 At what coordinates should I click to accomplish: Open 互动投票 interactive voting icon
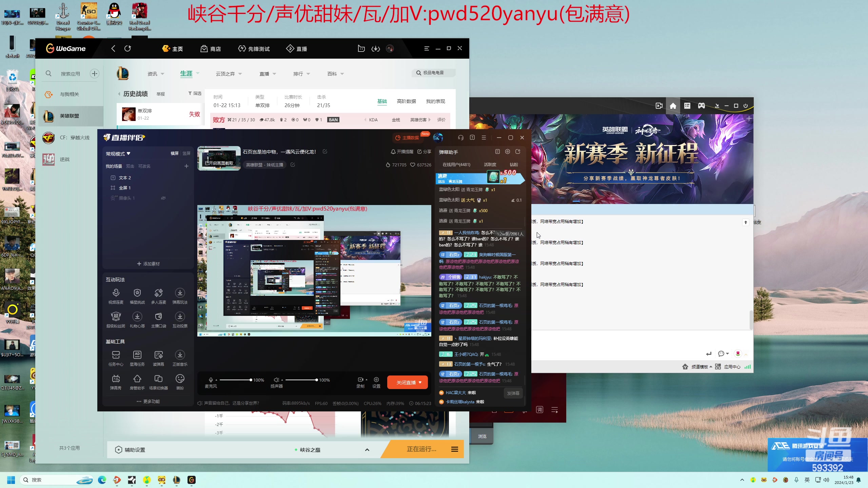coord(180,319)
